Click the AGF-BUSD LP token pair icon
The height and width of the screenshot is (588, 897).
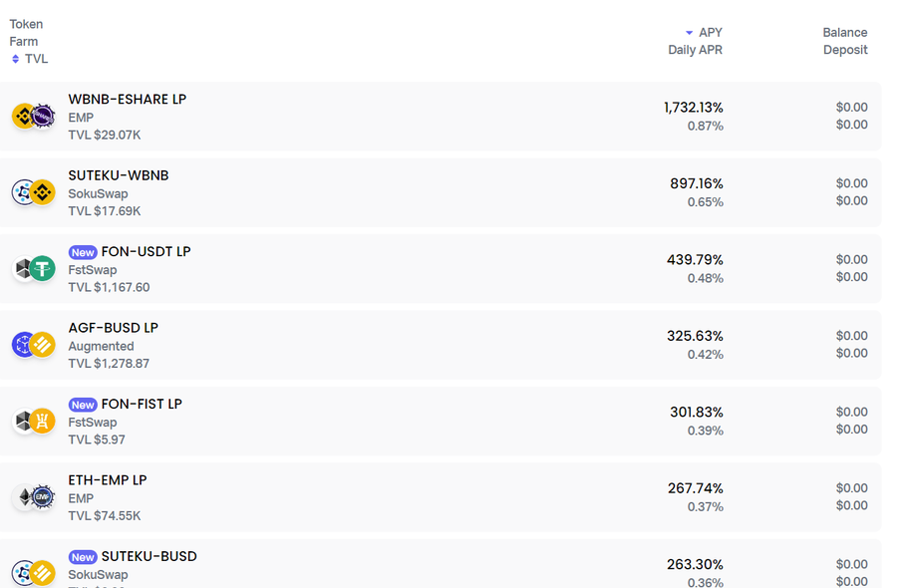coord(33,345)
